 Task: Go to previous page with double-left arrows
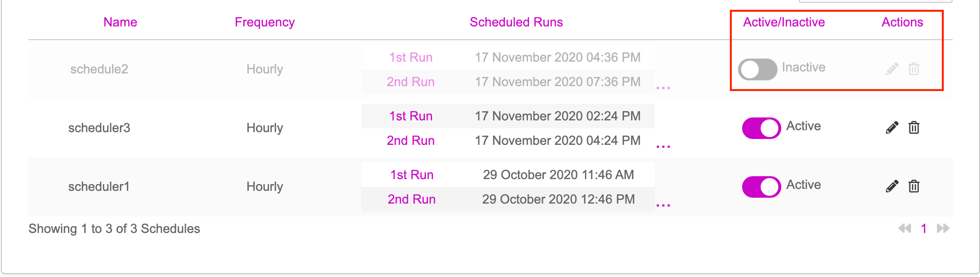click(905, 229)
